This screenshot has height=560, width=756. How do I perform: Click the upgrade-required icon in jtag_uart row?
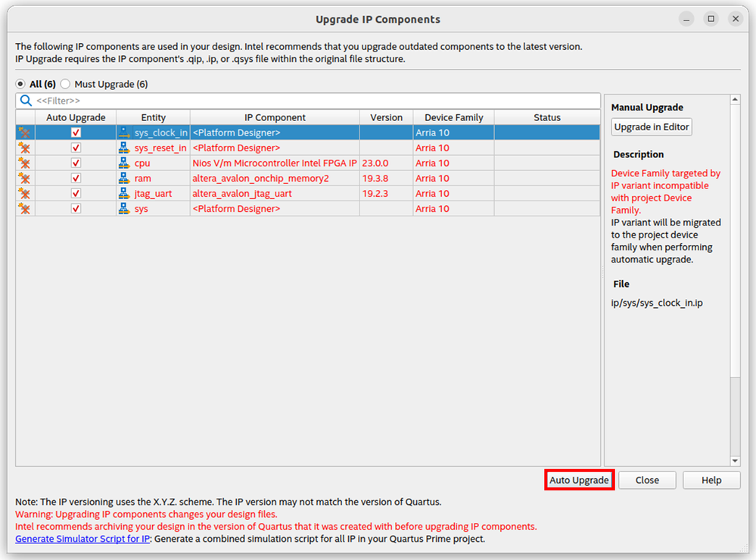24,194
